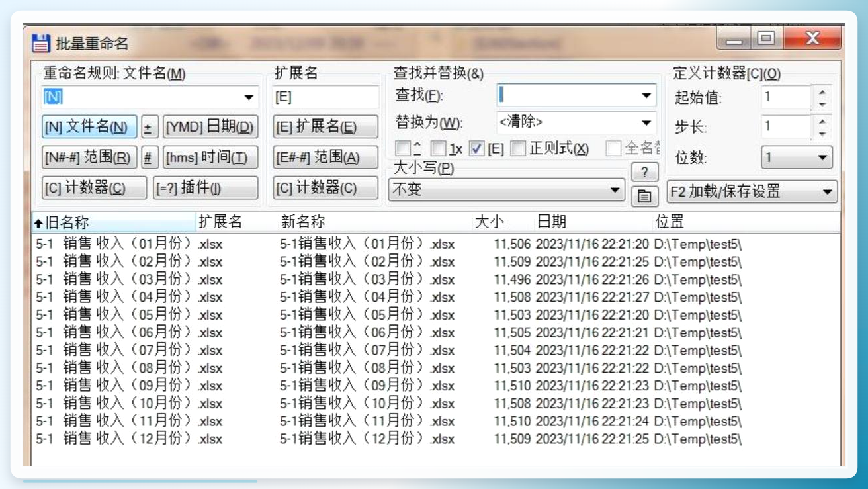Open the F2 加载/保存设置 dropdown
This screenshot has height=489, width=868.
click(x=827, y=192)
